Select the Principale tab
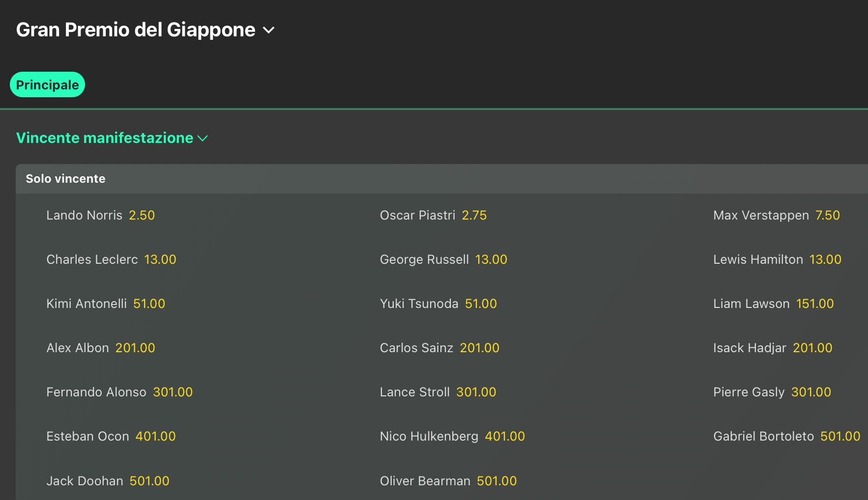This screenshot has height=500, width=868. point(47,85)
